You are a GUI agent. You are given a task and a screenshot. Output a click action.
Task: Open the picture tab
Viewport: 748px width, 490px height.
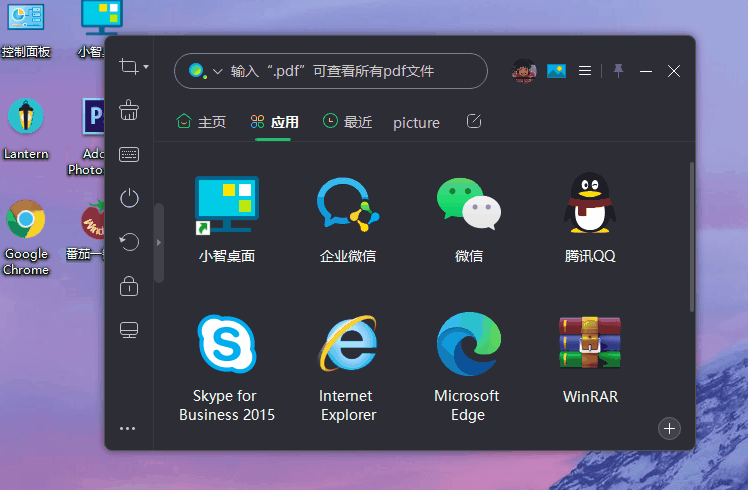pos(416,123)
